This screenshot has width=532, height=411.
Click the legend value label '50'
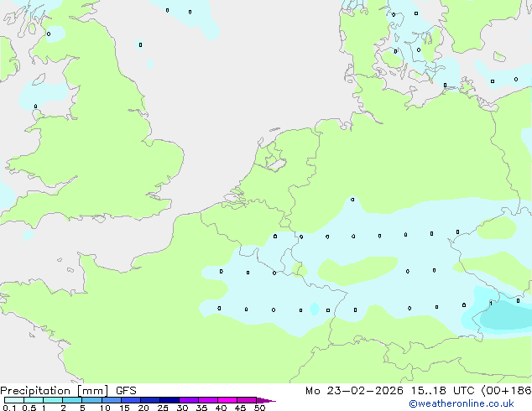(260, 408)
